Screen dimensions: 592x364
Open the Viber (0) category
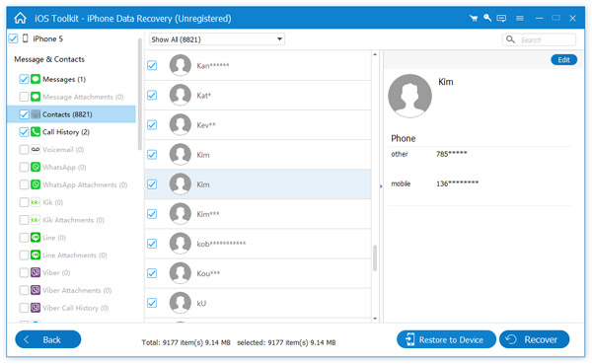56,272
